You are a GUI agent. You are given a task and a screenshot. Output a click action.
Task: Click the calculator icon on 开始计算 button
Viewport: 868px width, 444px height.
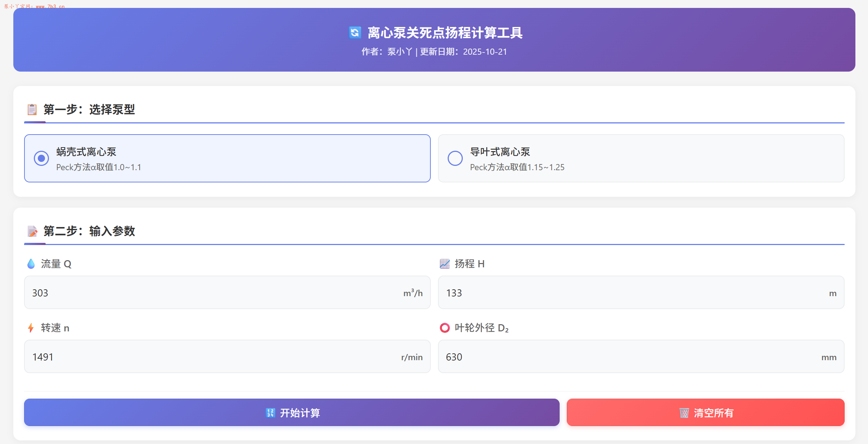(x=270, y=412)
